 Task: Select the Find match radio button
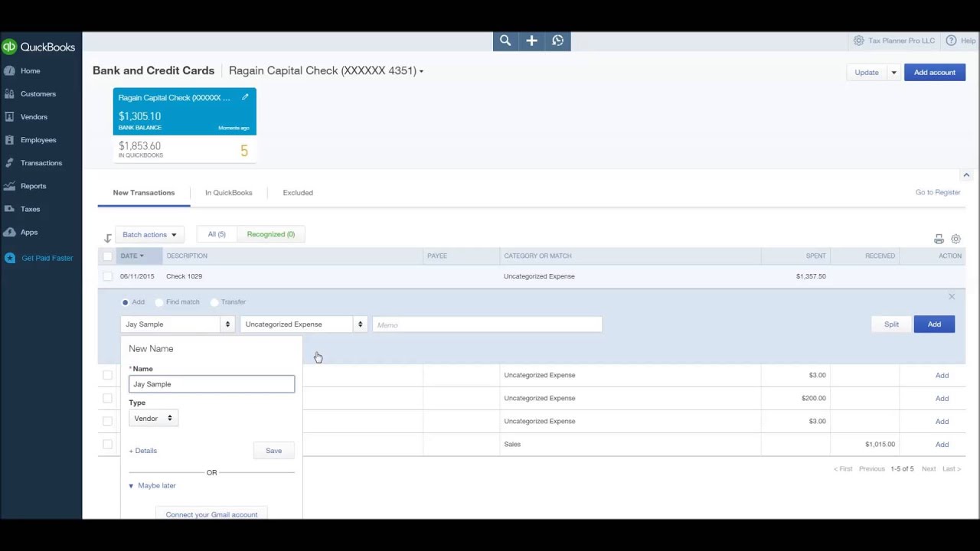(x=159, y=302)
